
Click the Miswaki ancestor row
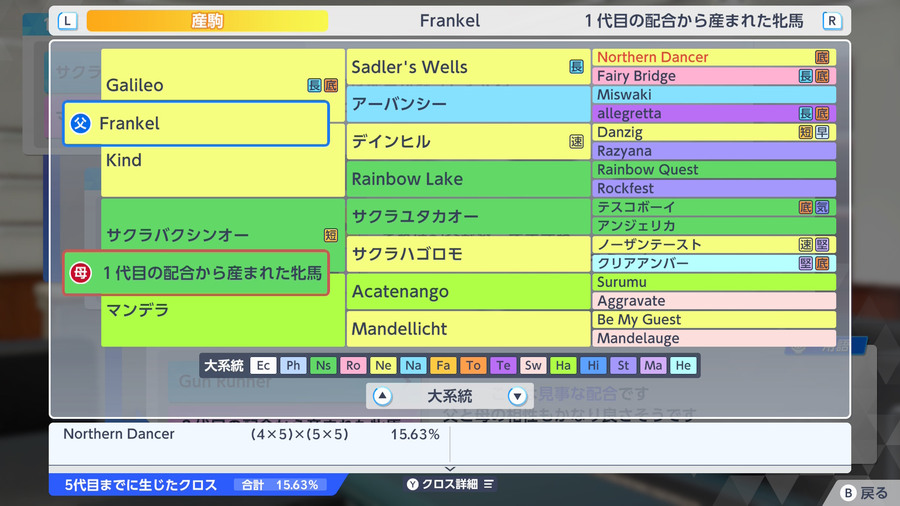pyautogui.click(x=714, y=95)
